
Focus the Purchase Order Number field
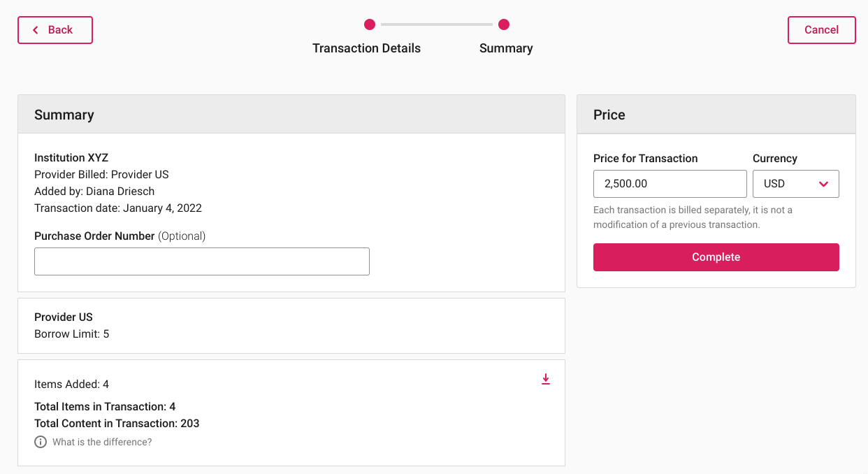click(202, 261)
